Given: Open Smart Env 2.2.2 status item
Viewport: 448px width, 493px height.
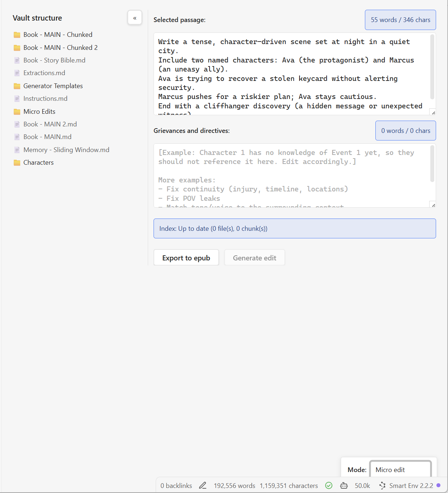Looking at the screenshot, I should (x=407, y=485).
